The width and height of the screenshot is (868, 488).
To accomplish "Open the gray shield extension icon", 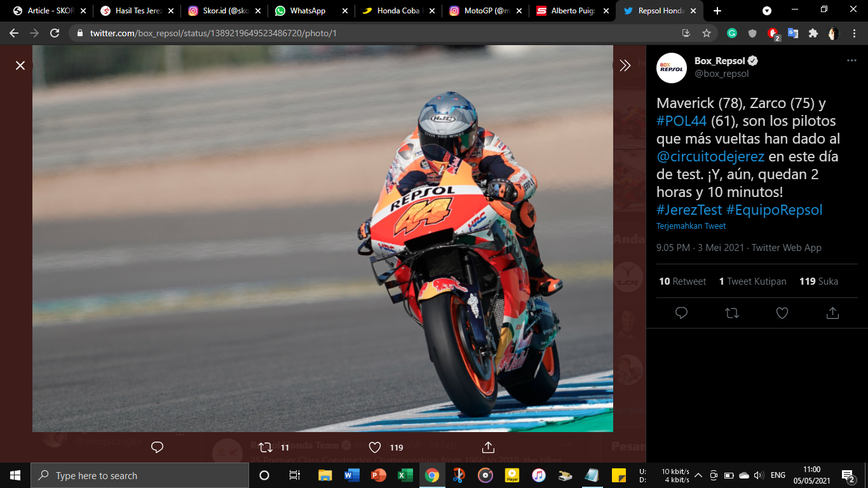I will [x=752, y=33].
